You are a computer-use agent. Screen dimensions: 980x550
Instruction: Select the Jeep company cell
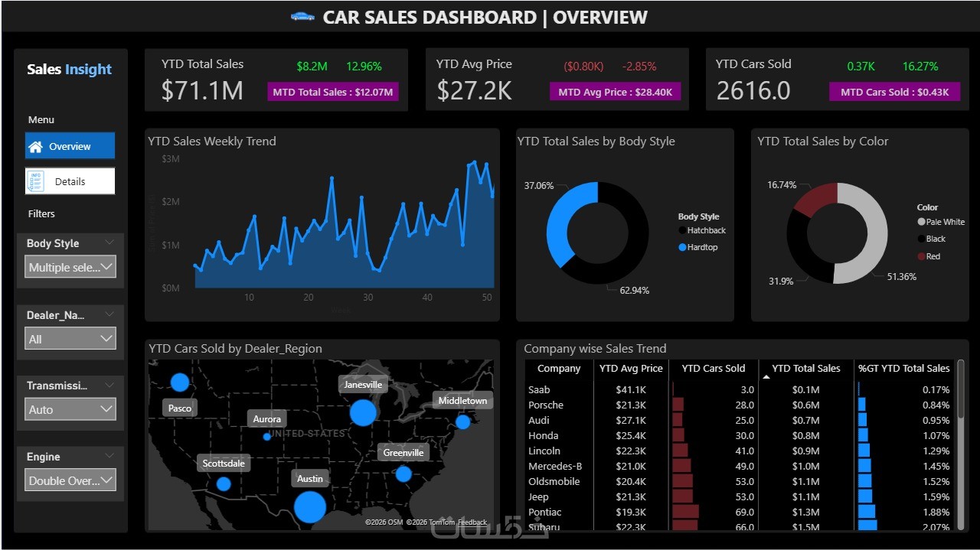538,496
